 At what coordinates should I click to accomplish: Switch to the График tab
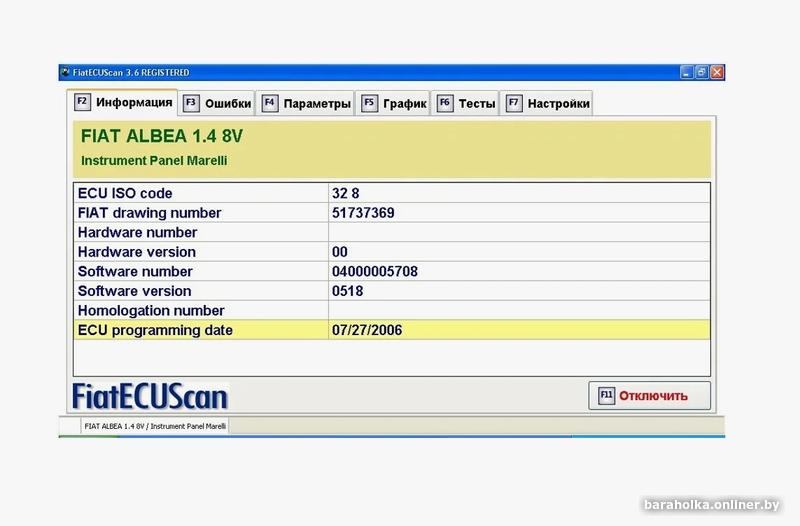coord(393,104)
